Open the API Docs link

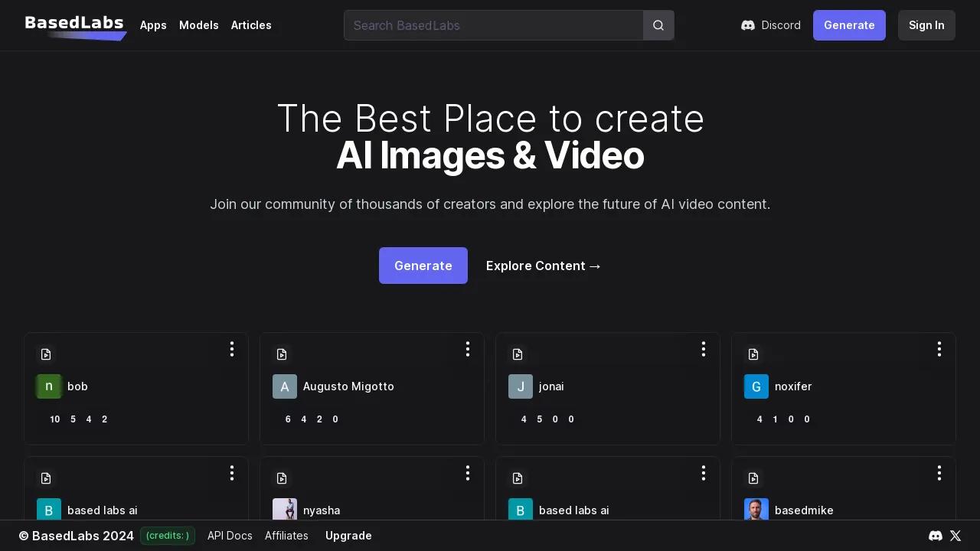(x=230, y=536)
